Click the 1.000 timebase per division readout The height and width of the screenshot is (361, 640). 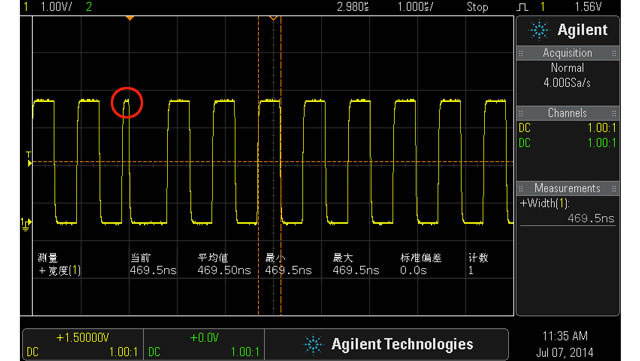416,7
